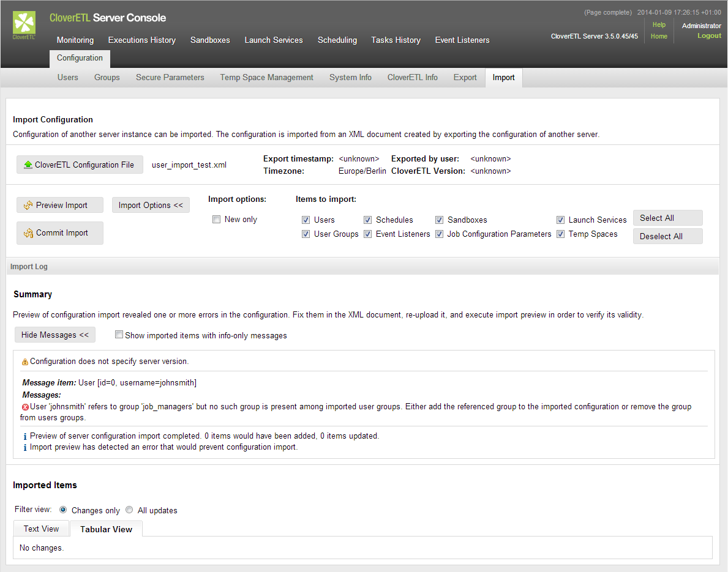Uncheck the Sandboxes import checkbox
Viewport: 728px width, 572px height.
(439, 220)
